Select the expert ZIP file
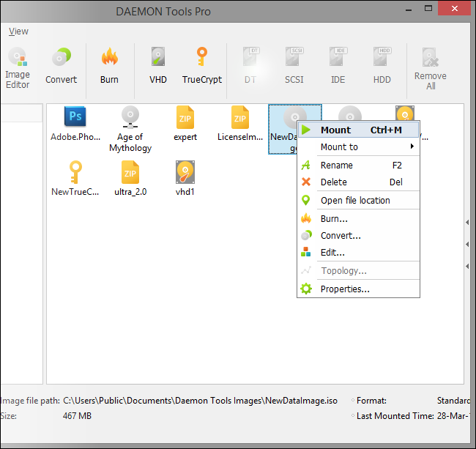Screen dimensions: 476x449 click(x=185, y=124)
